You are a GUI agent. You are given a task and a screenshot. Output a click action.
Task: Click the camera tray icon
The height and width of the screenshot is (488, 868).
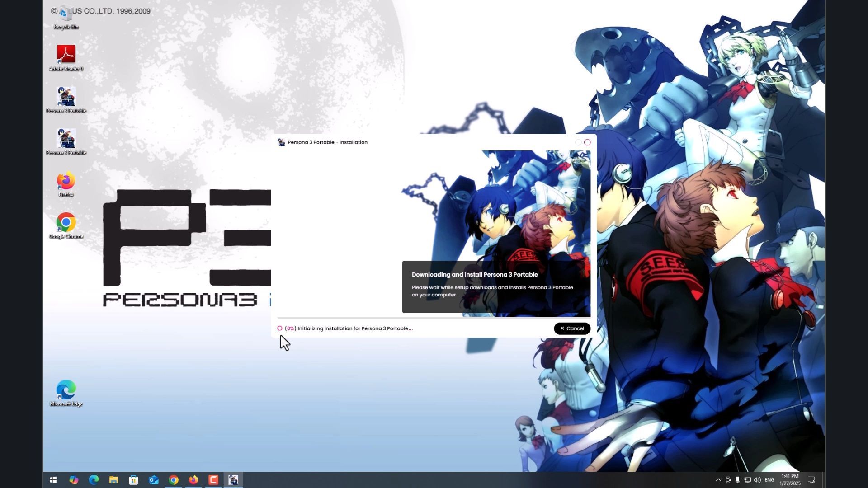pos(728,480)
